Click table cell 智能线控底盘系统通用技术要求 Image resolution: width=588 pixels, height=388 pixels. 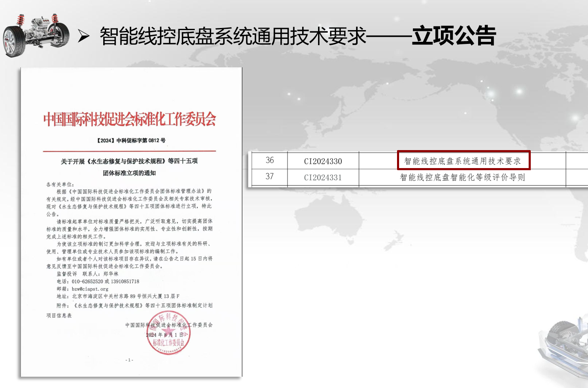click(463, 161)
